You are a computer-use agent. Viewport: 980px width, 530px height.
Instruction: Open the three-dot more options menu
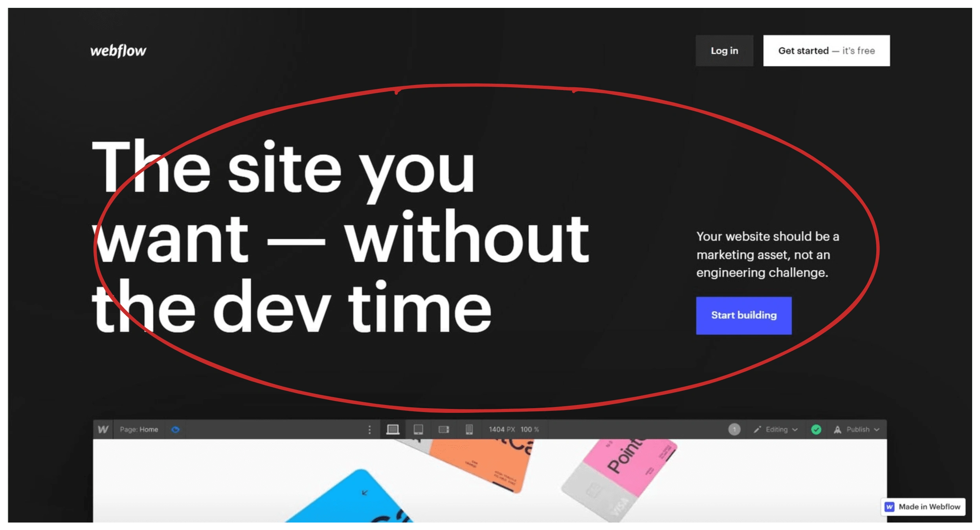pos(369,429)
